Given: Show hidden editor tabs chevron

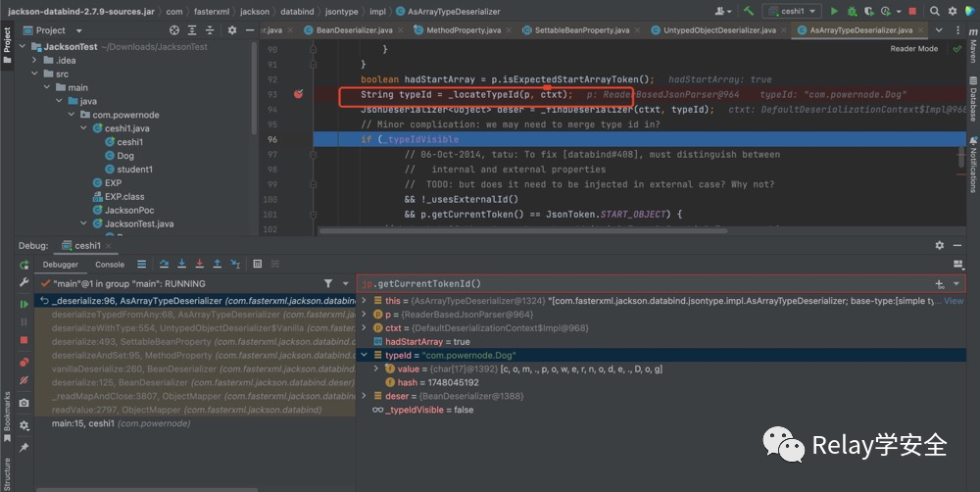Looking at the screenshot, I should [x=939, y=30].
